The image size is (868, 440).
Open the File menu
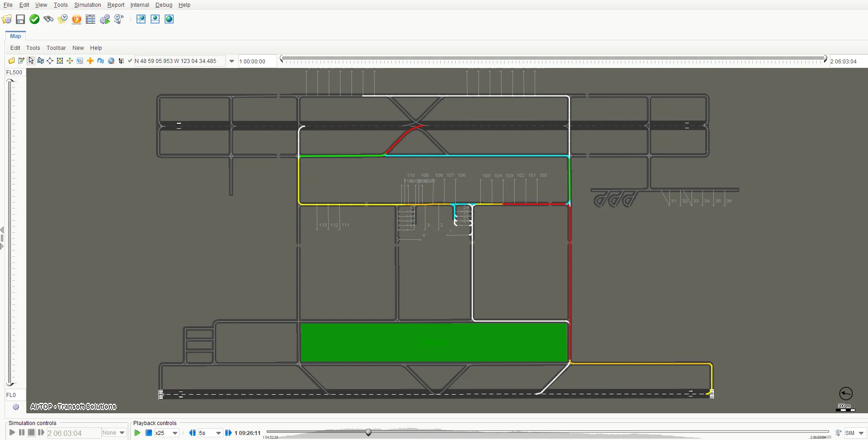pos(8,5)
